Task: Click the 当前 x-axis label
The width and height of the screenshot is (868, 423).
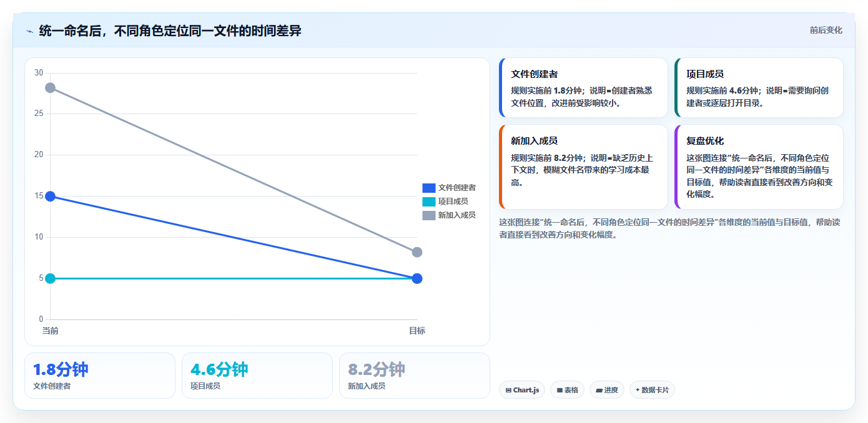Action: [x=50, y=331]
